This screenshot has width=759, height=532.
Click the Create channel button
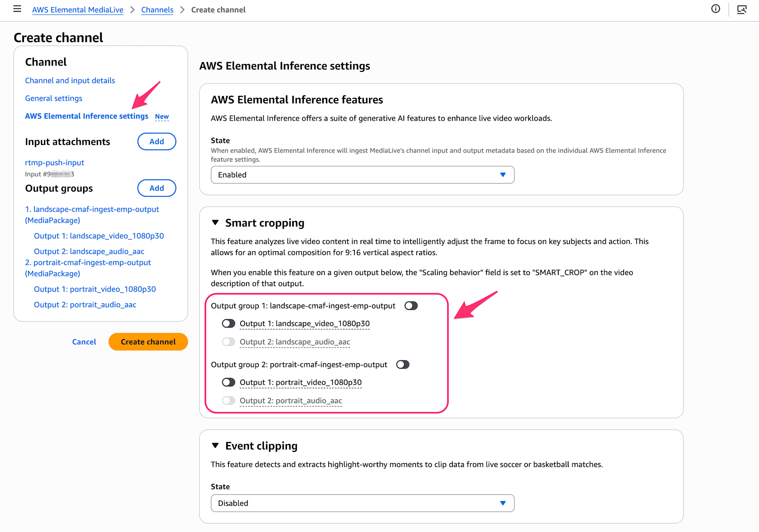tap(148, 342)
